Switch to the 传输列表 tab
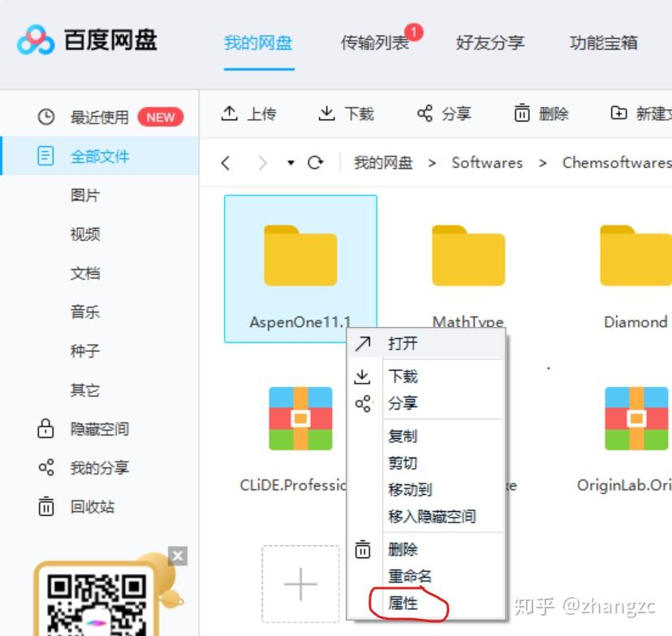 [x=375, y=43]
